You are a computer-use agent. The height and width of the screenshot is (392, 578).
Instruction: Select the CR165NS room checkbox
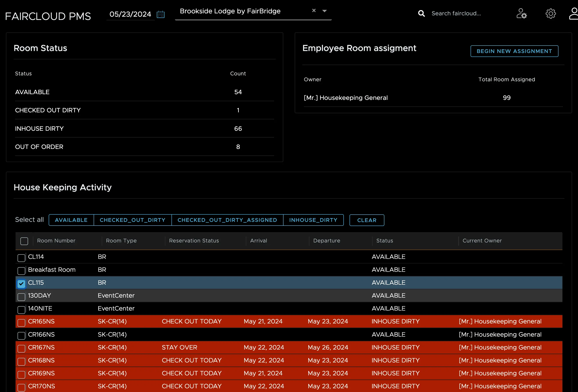[21, 322]
